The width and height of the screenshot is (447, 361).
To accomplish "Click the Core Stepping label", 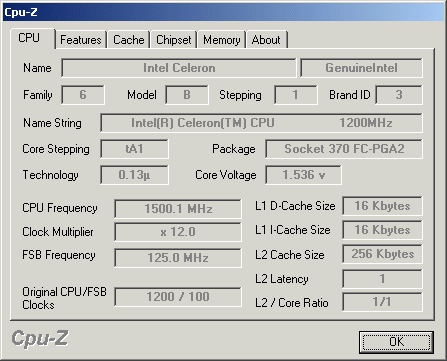I will (56, 149).
